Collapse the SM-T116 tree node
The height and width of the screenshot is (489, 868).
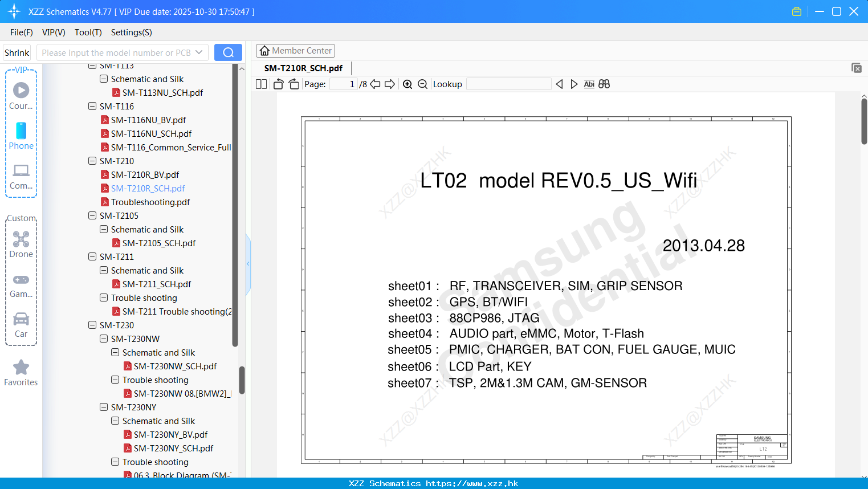click(x=92, y=106)
